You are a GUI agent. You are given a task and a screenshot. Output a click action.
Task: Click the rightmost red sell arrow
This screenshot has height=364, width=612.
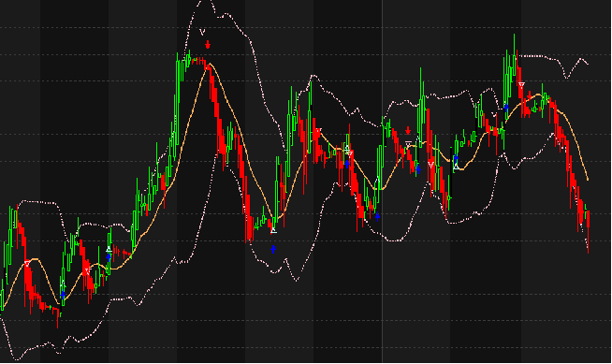coord(530,95)
